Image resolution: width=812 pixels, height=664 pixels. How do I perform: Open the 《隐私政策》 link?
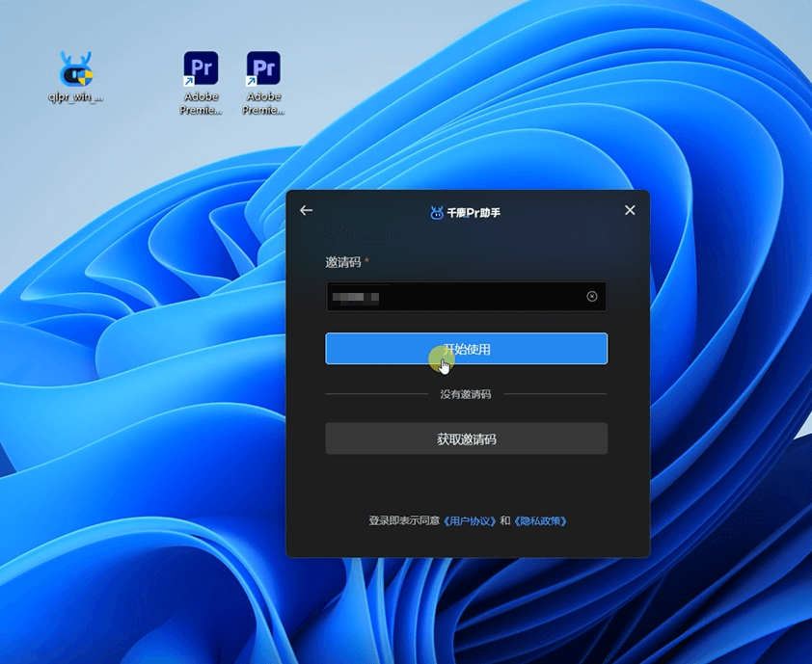pyautogui.click(x=540, y=520)
